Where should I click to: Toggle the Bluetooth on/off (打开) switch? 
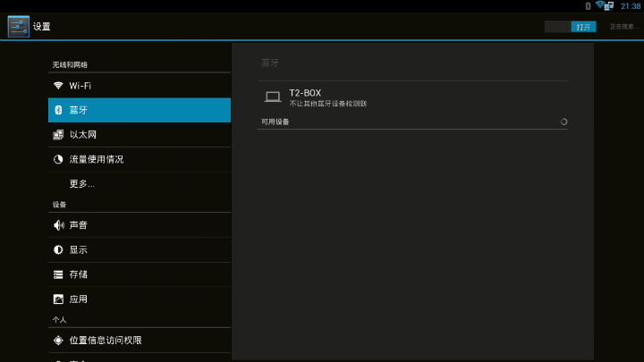pos(571,27)
